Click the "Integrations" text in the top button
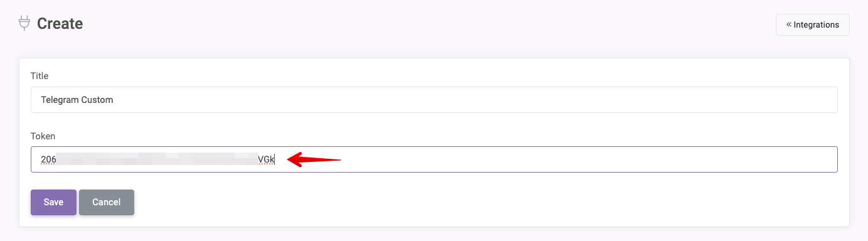The height and width of the screenshot is (241, 868). click(x=816, y=24)
